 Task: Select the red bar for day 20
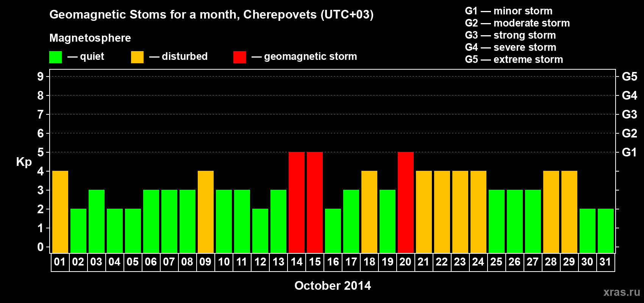pos(406,202)
